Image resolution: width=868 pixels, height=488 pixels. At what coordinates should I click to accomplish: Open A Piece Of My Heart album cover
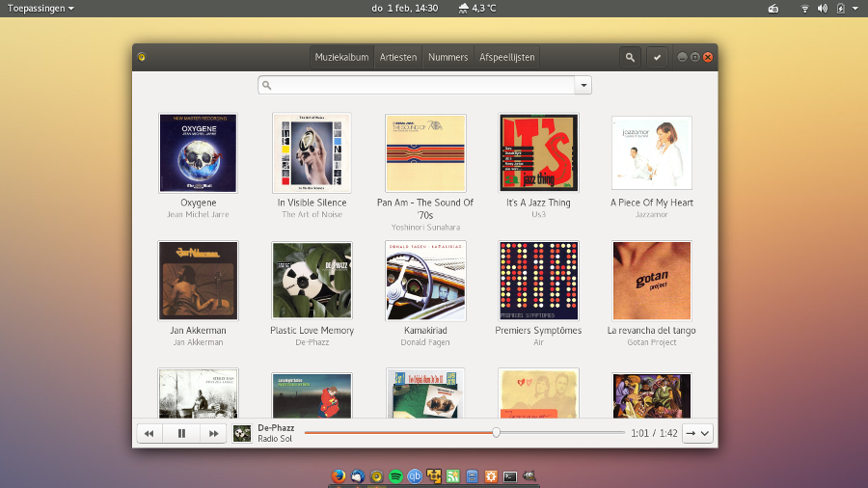coord(652,153)
